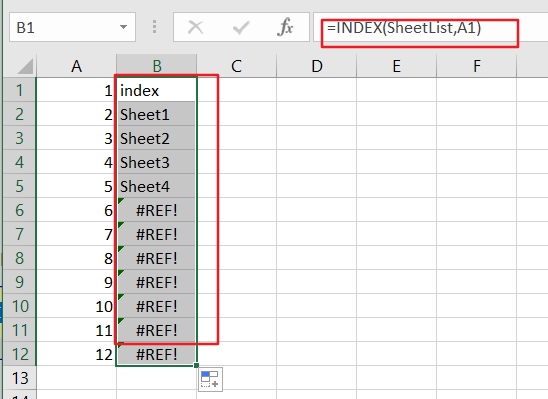Click cell A9 with value 9
548x399 pixels.
pyautogui.click(x=76, y=282)
